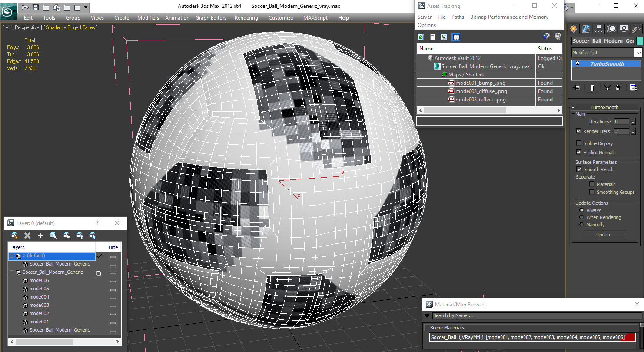The image size is (644, 352).
Task: Click Select Highlighted Objects icon in Layer dialog
Action: pyautogui.click(x=53, y=235)
